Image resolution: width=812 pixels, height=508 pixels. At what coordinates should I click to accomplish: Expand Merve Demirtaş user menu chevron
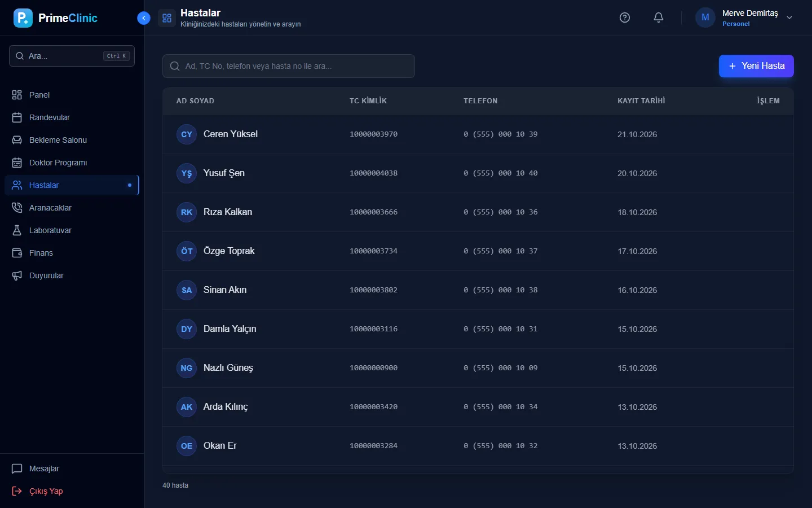click(x=789, y=17)
